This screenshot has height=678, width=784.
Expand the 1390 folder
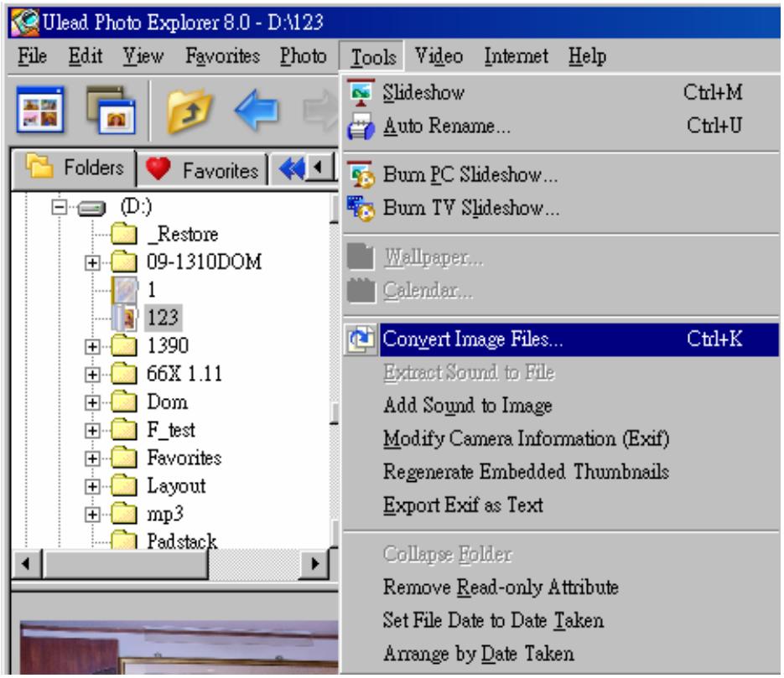tap(92, 346)
